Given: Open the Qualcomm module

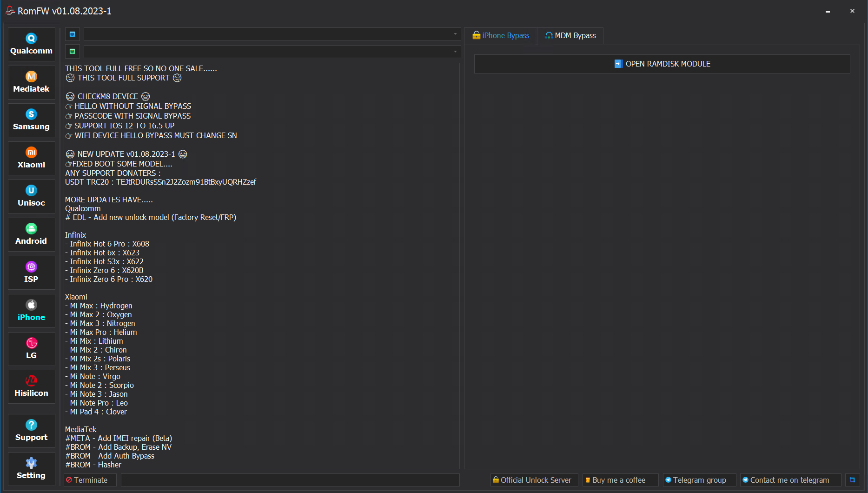Looking at the screenshot, I should click(31, 44).
